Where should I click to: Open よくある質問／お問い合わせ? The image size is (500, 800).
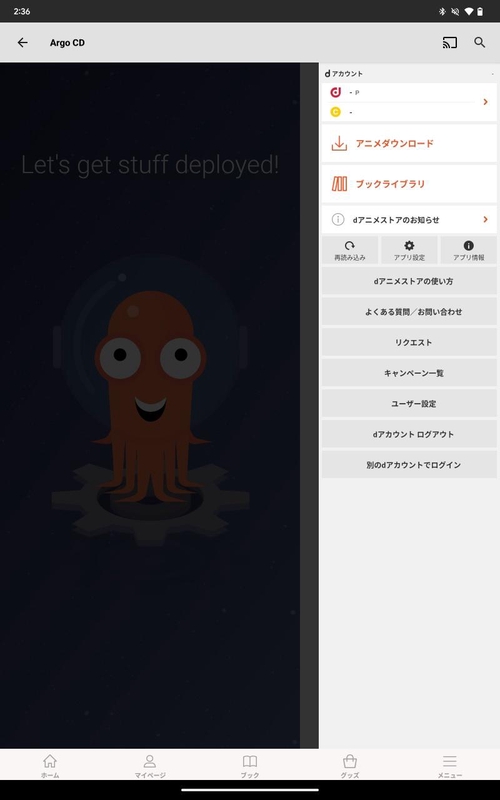[x=409, y=312]
